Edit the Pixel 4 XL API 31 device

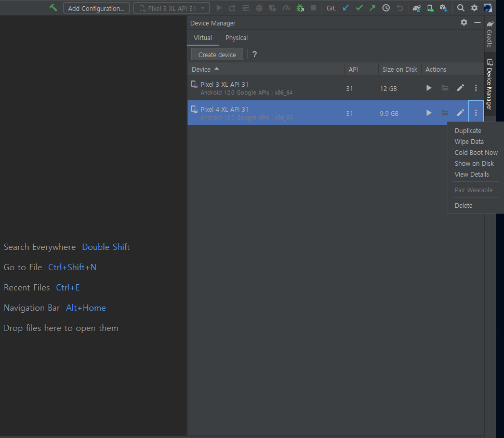coord(460,113)
